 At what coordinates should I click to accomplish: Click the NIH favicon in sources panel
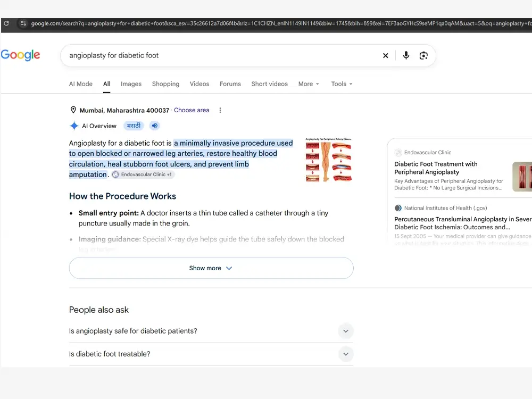(398, 208)
